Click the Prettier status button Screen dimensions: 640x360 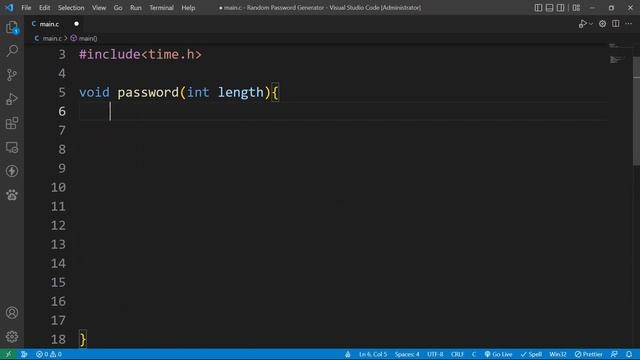point(589,354)
